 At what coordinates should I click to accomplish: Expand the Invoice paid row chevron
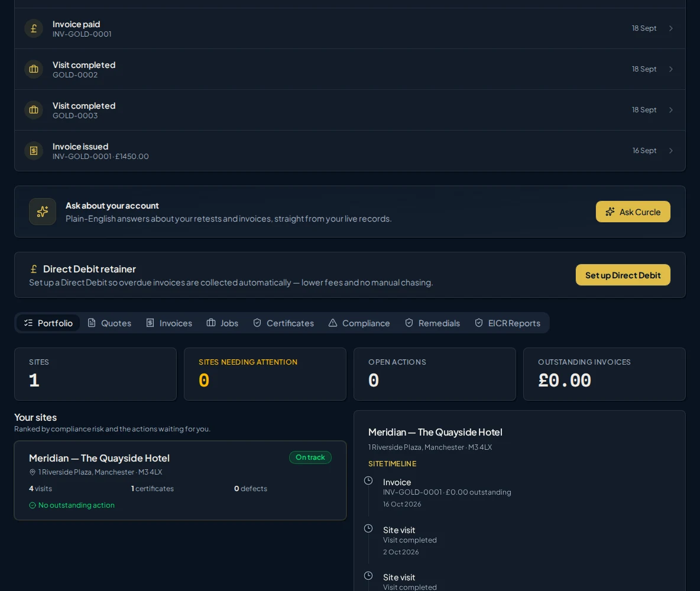671,28
